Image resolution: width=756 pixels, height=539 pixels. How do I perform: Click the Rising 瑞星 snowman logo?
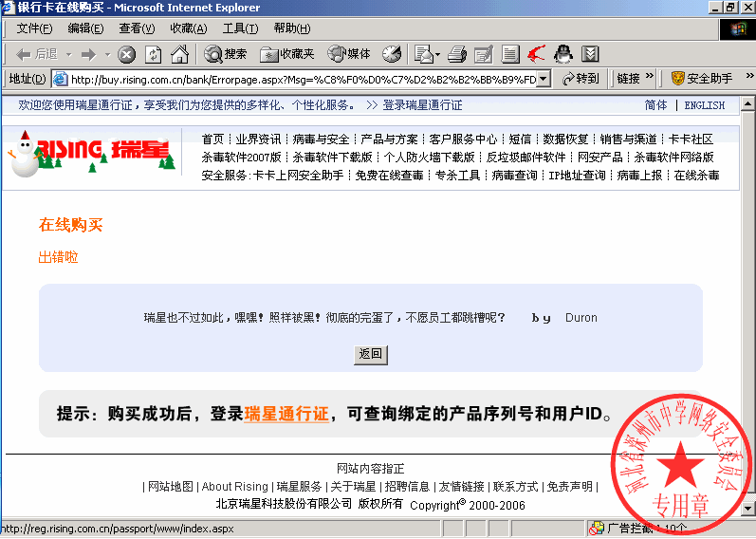(x=92, y=152)
